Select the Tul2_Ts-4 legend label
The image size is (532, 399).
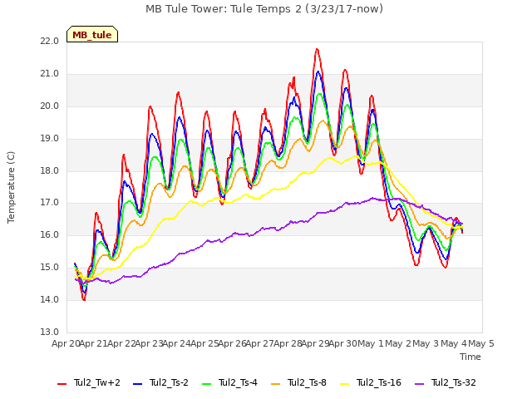(x=239, y=382)
